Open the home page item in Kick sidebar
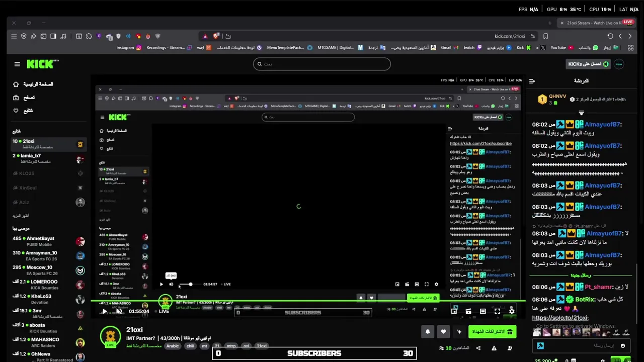This screenshot has width=644, height=362. click(x=33, y=84)
